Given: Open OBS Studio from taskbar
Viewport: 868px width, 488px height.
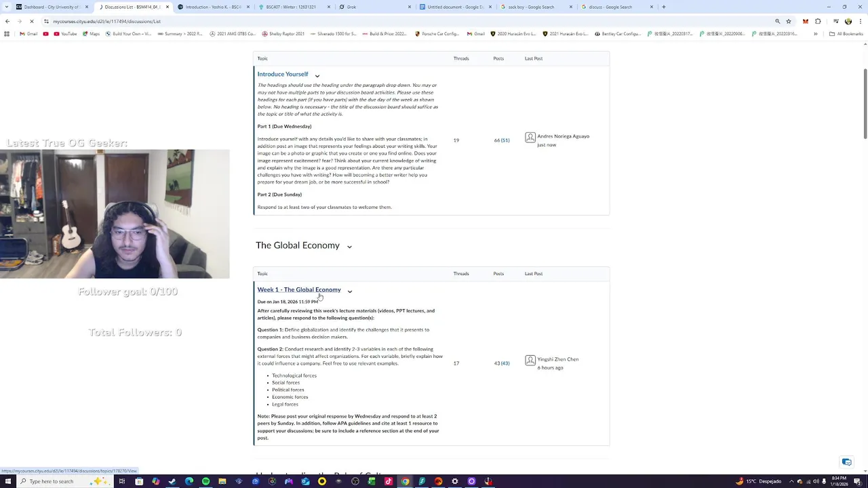Looking at the screenshot, I should pyautogui.click(x=355, y=481).
